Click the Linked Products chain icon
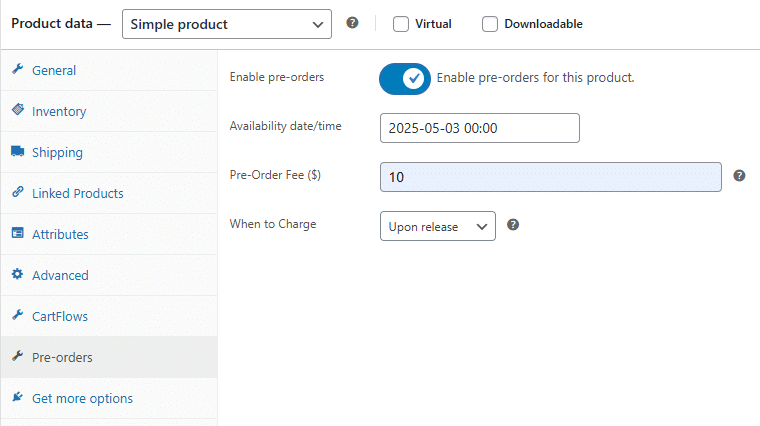Image resolution: width=760 pixels, height=426 pixels. [x=18, y=192]
